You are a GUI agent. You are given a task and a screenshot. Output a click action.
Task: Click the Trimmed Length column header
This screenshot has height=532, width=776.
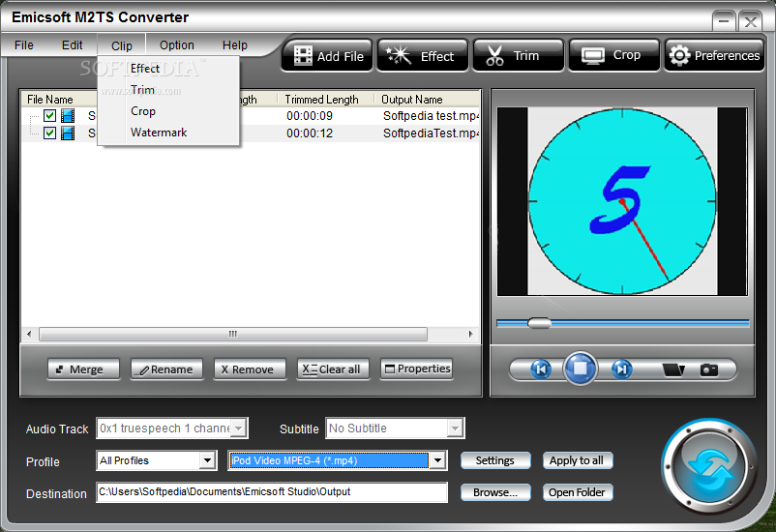pyautogui.click(x=321, y=100)
